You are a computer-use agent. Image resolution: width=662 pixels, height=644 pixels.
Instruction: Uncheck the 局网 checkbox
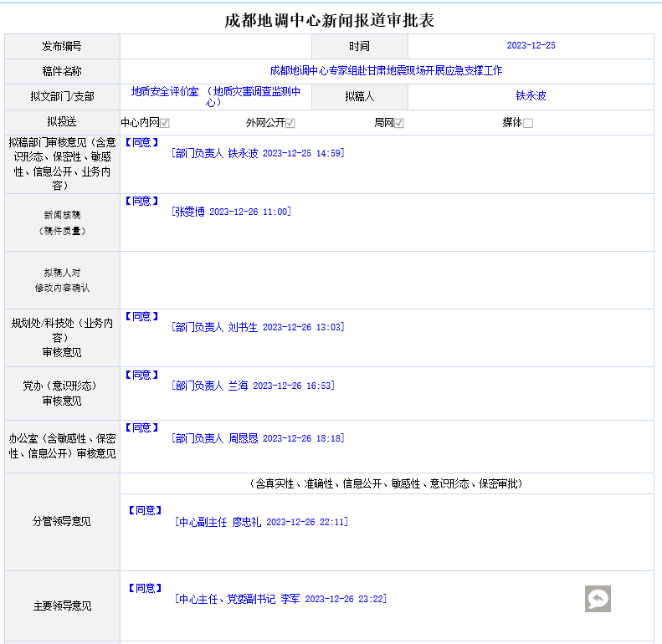click(399, 123)
